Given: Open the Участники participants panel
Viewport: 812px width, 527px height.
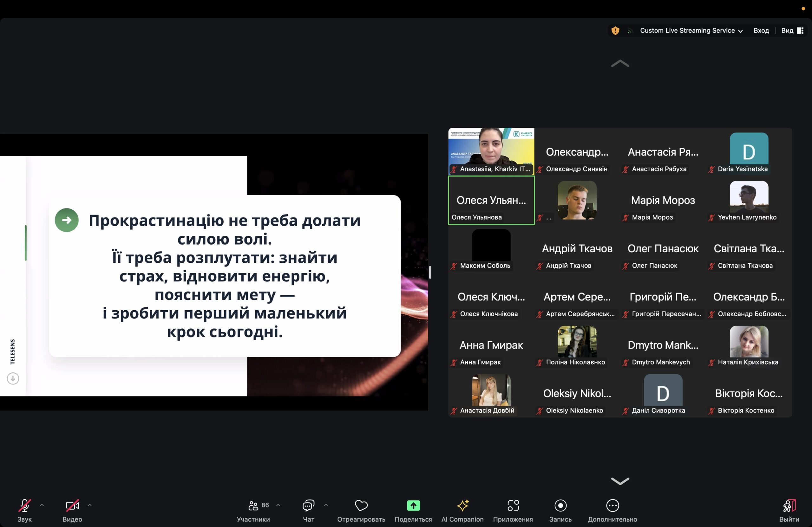Looking at the screenshot, I should point(253,510).
